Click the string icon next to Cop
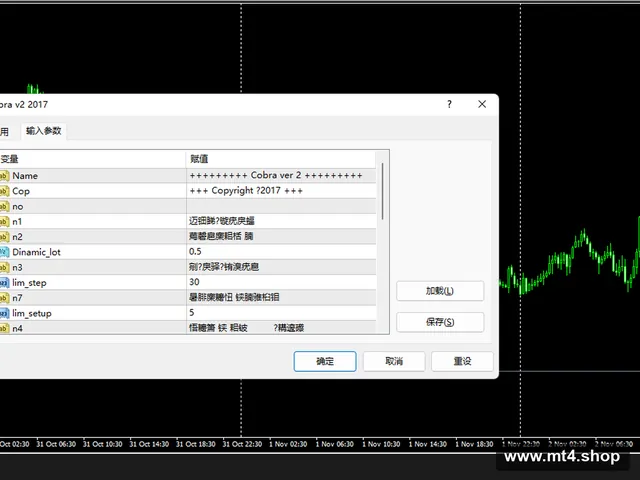640x480 pixels. tap(4, 191)
